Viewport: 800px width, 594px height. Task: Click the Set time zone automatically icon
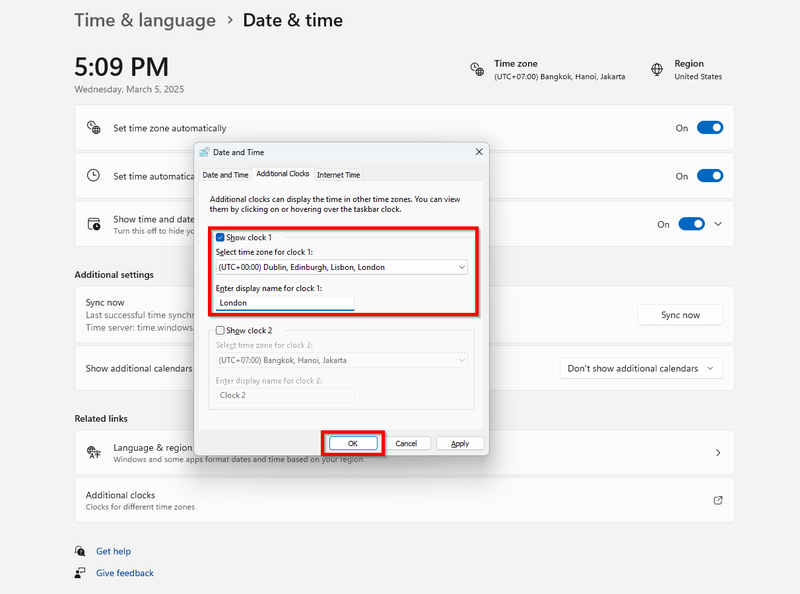94,127
